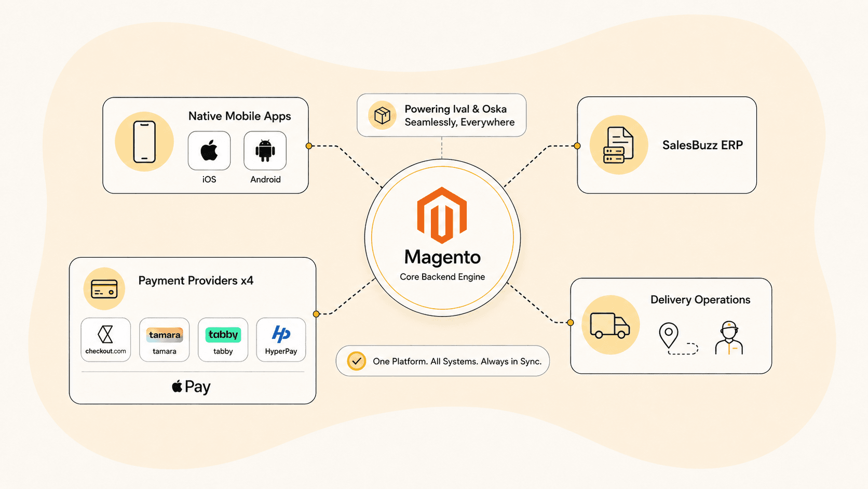Select the tabby logo tile
The width and height of the screenshot is (868, 489).
223,340
